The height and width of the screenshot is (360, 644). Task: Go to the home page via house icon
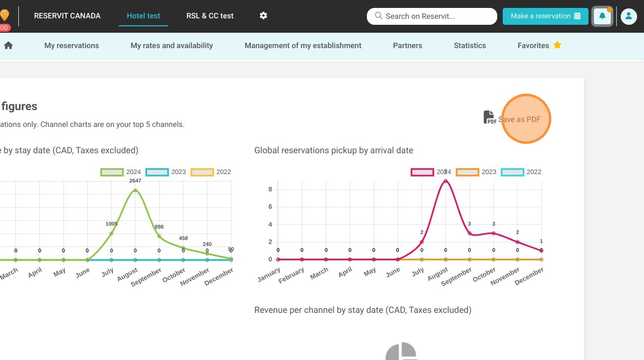8,46
